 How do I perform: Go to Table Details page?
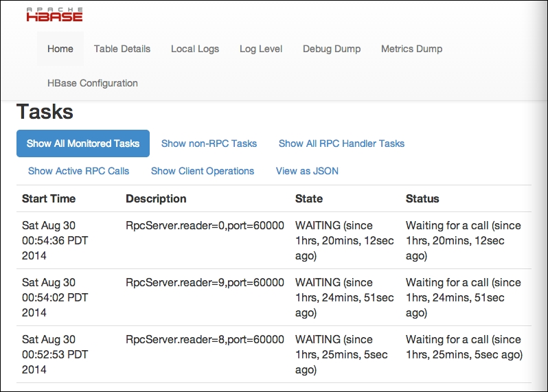[x=122, y=49]
